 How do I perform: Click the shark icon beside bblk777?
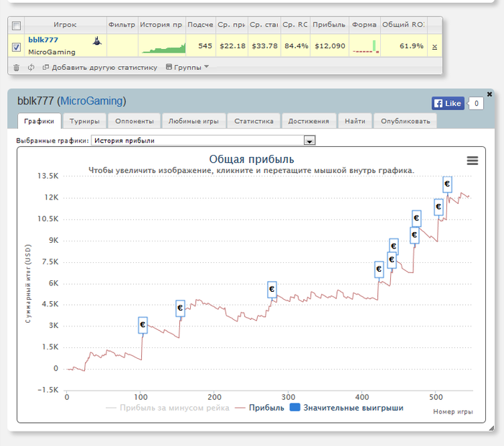tap(97, 41)
